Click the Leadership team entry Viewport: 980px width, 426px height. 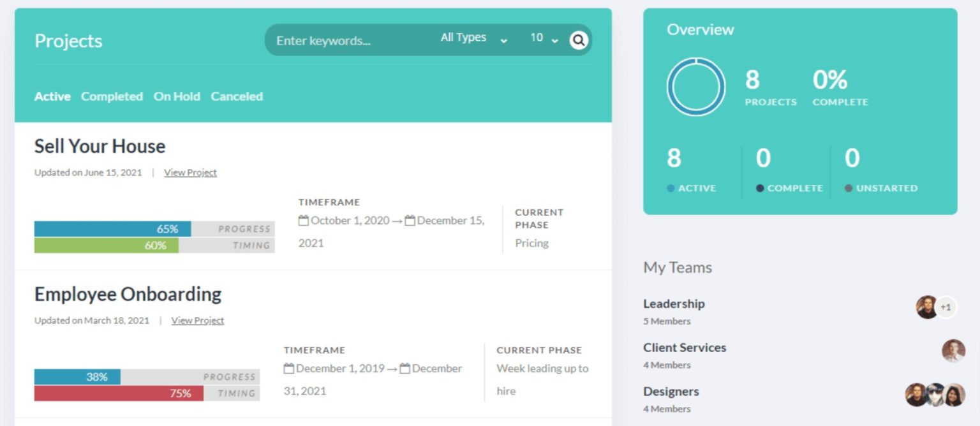(x=674, y=304)
